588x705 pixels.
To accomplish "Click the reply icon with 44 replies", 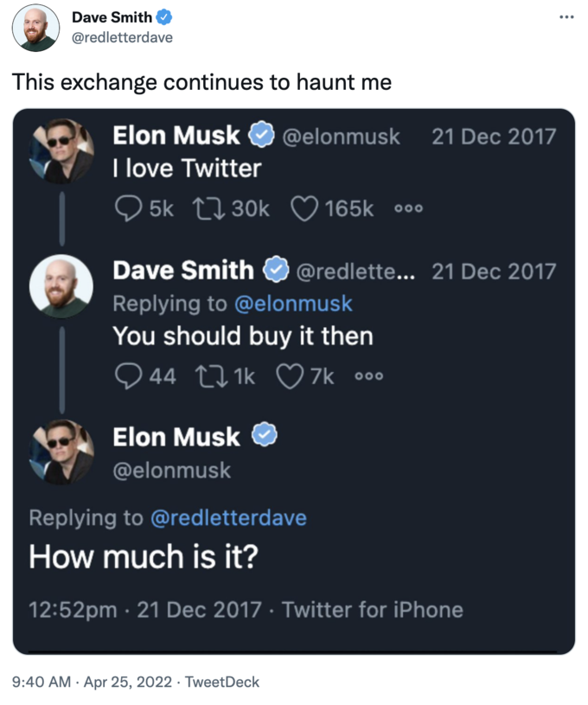I will point(128,375).
